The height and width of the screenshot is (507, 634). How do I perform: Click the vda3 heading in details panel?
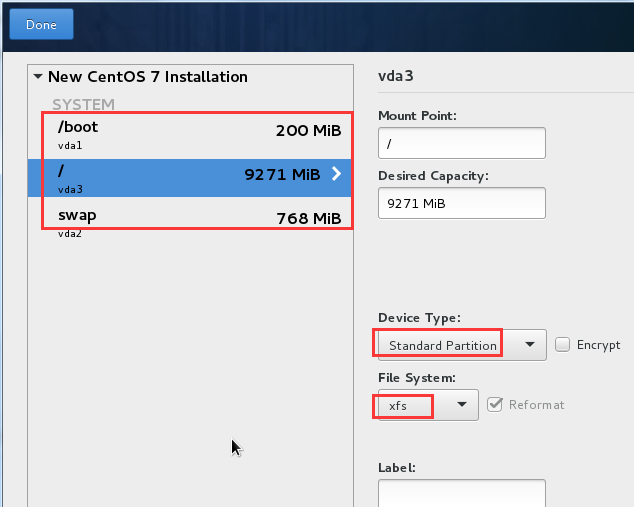point(396,76)
